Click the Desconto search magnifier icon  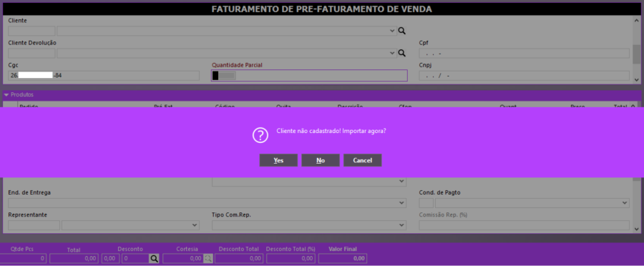(154, 258)
